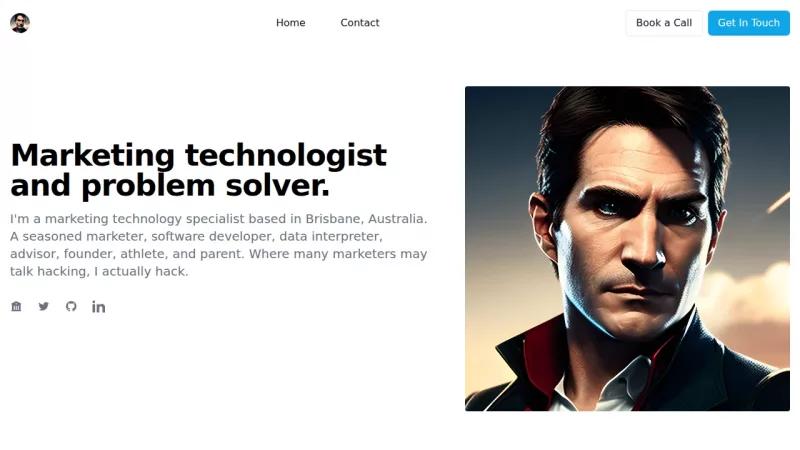Viewport: 800px width, 450px height.
Task: Open the GitHub profile icon
Action: point(71,306)
